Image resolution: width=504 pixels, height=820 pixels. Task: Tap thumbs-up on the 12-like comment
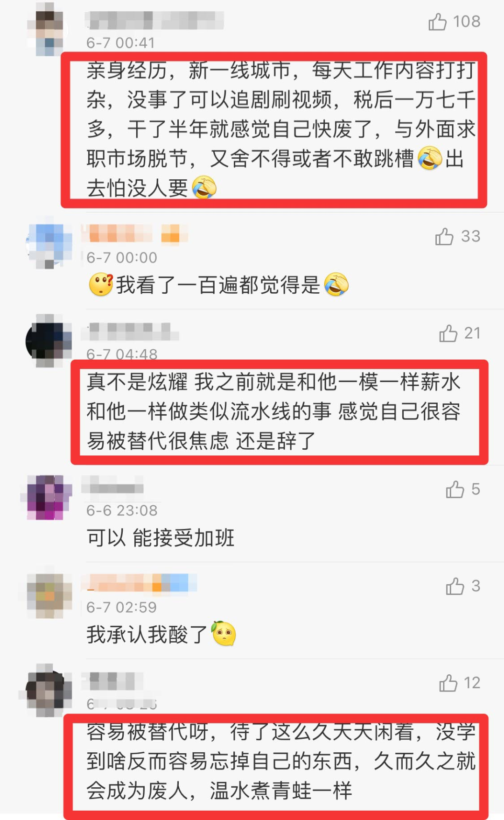pos(448,683)
